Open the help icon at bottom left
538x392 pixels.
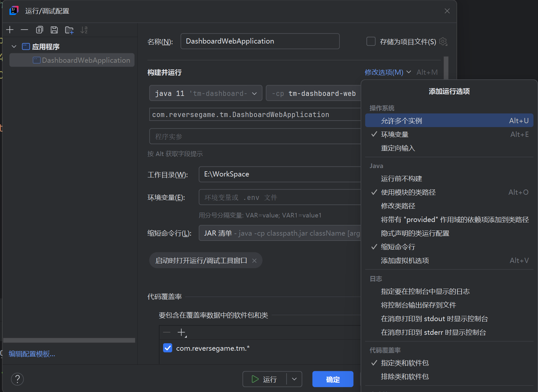pos(17,379)
